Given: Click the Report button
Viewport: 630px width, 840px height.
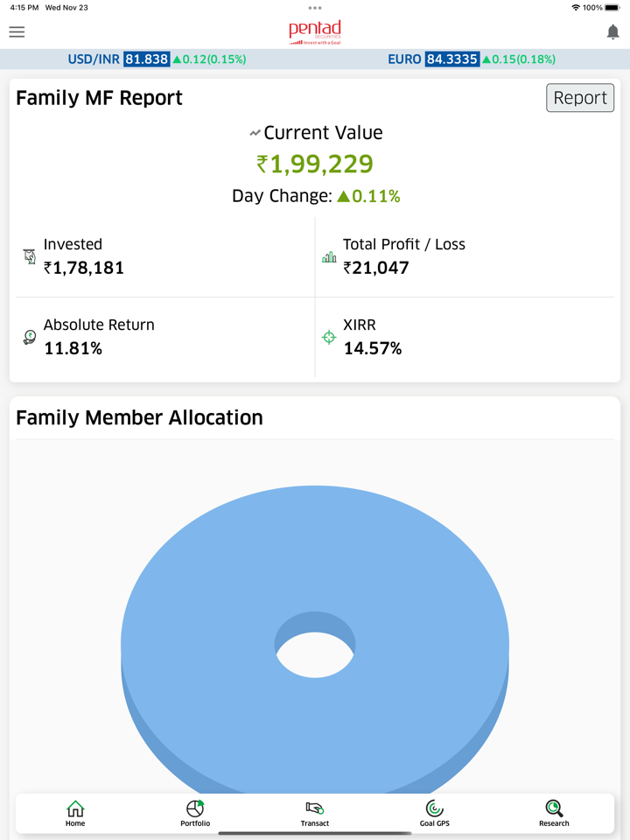Looking at the screenshot, I should tap(580, 98).
